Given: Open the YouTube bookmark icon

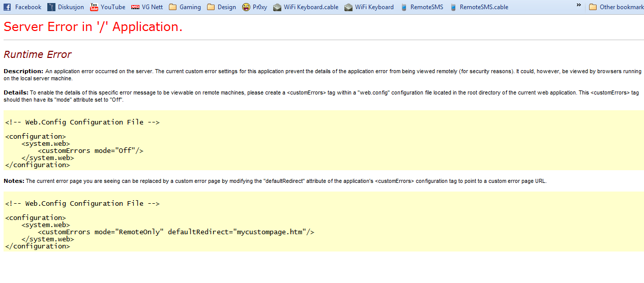Looking at the screenshot, I should 94,7.
